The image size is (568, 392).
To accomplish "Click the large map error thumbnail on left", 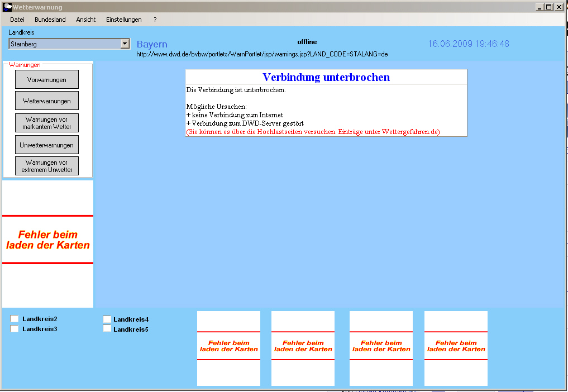I will (x=47, y=240).
